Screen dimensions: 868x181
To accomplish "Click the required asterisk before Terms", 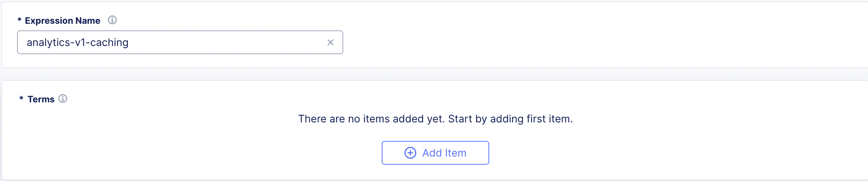I will (x=21, y=99).
